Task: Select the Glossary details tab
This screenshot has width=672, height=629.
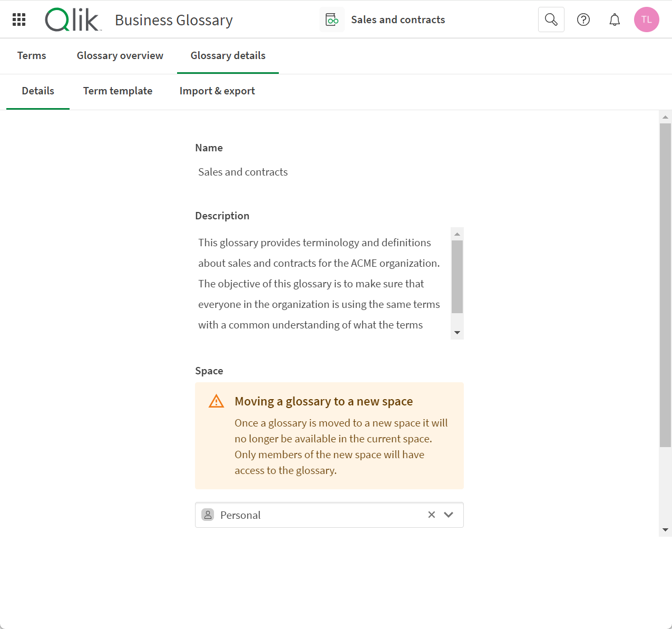Action: coord(228,55)
